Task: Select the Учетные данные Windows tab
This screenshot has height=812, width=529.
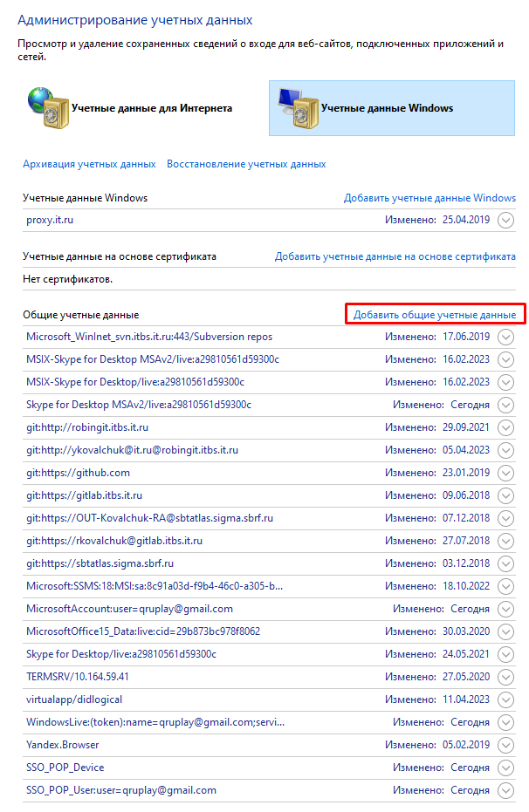Action: point(392,108)
